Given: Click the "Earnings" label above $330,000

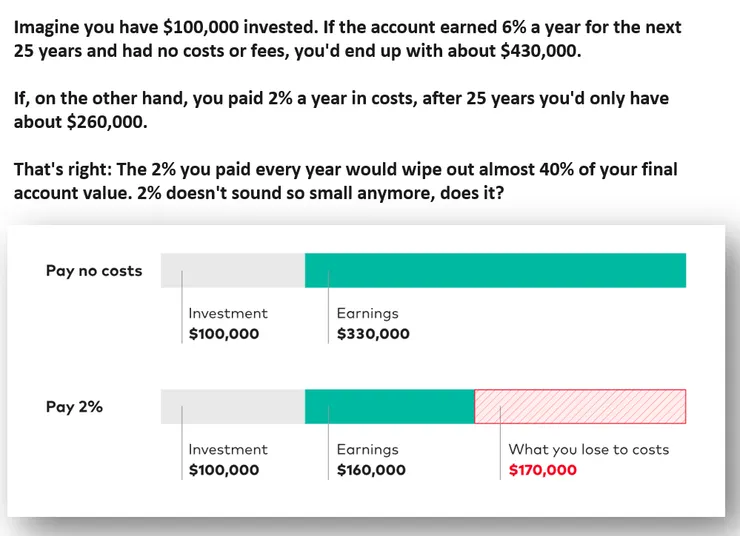Looking at the screenshot, I should tap(367, 313).
